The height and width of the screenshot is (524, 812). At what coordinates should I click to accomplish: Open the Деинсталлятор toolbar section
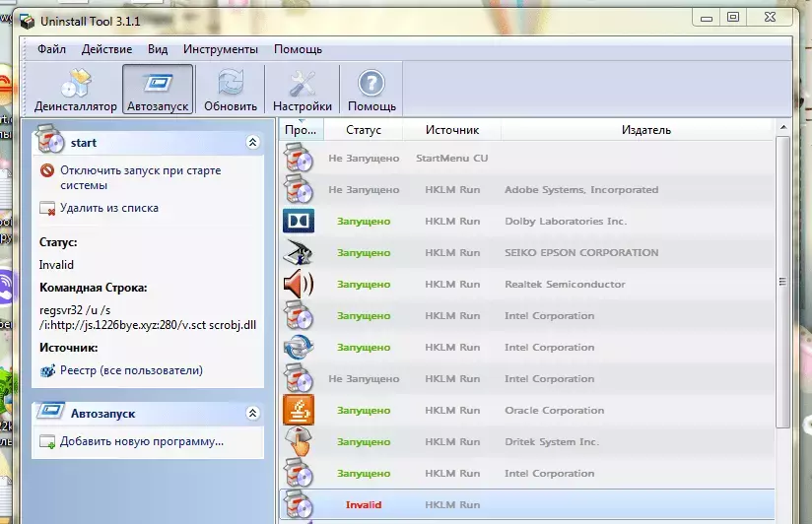pyautogui.click(x=76, y=89)
